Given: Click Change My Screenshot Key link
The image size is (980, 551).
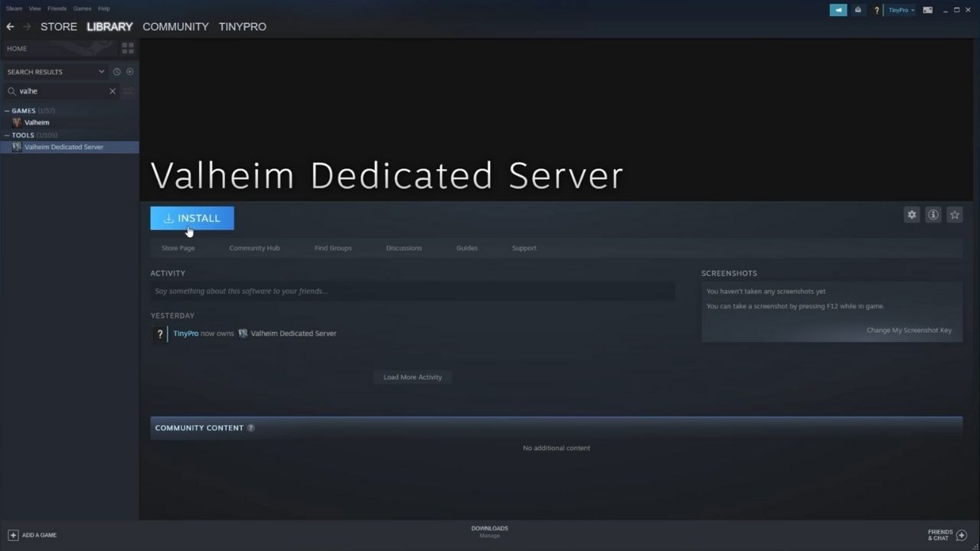Looking at the screenshot, I should (x=909, y=330).
